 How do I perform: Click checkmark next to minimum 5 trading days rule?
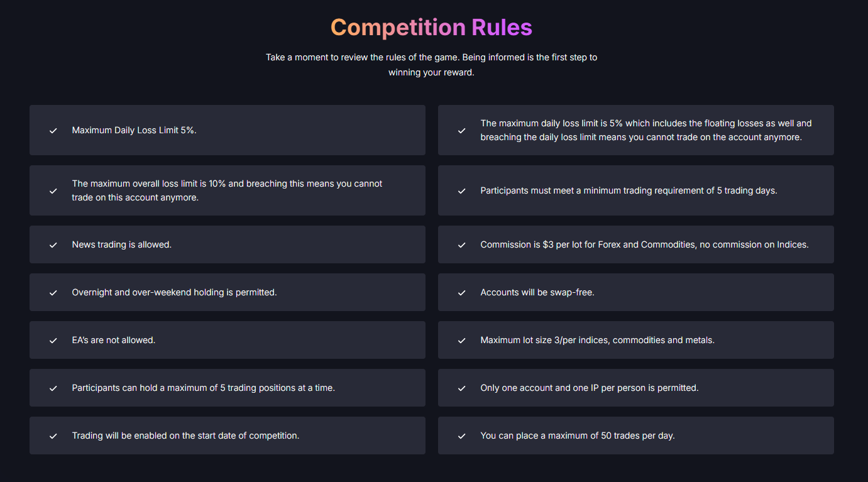(462, 191)
